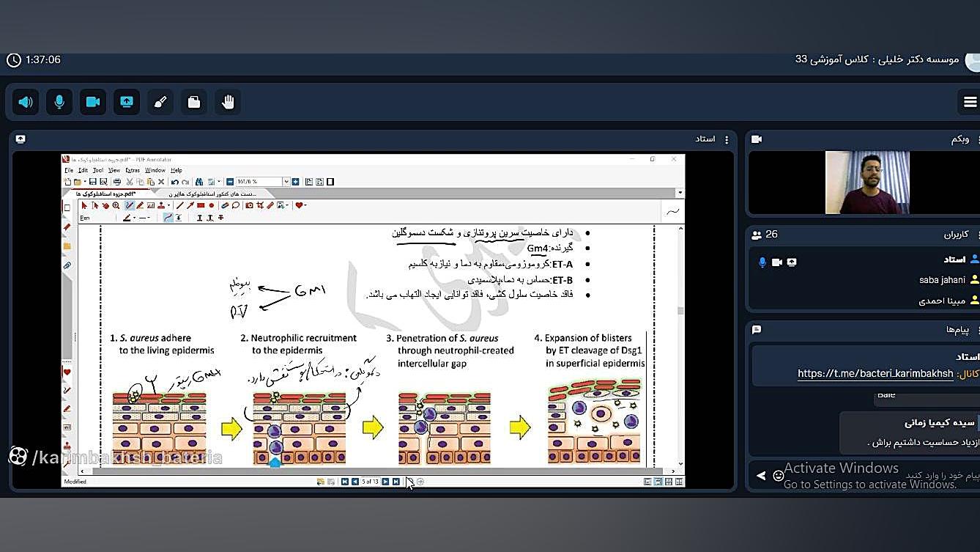Mute the microphone in the webinar toolbar
The image size is (980, 552).
[x=59, y=102]
